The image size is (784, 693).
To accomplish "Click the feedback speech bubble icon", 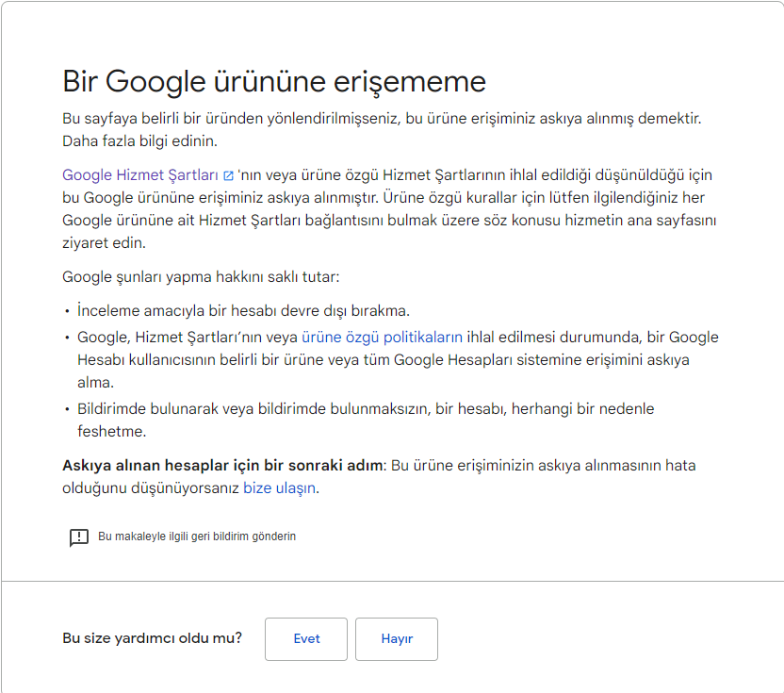I will click(x=79, y=537).
